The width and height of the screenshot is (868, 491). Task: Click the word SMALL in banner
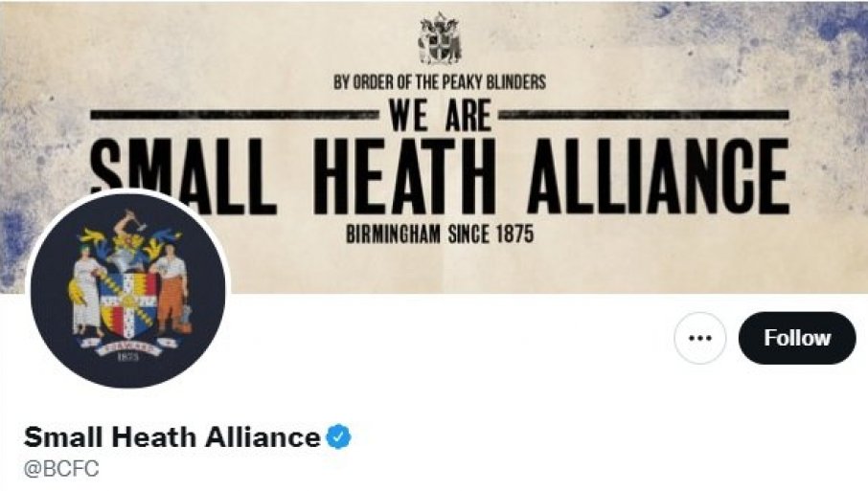(x=183, y=175)
